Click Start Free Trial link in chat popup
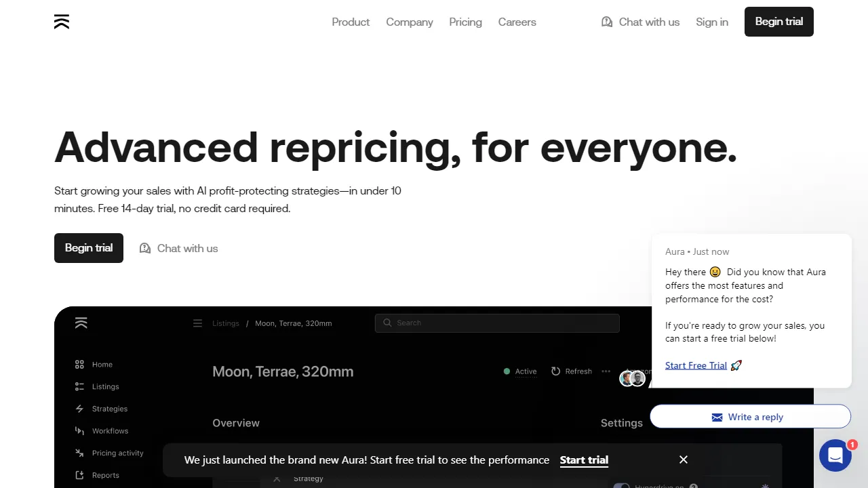This screenshot has height=488, width=868. tap(696, 365)
